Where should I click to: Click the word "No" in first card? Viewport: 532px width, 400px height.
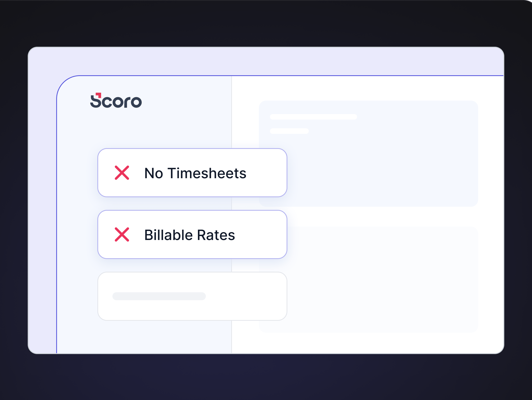[x=154, y=173]
